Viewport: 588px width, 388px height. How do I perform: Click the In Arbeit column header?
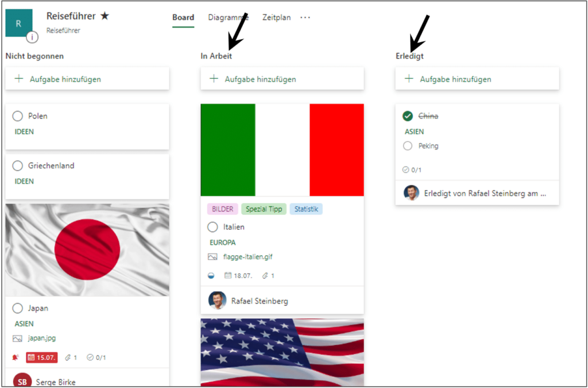click(216, 56)
